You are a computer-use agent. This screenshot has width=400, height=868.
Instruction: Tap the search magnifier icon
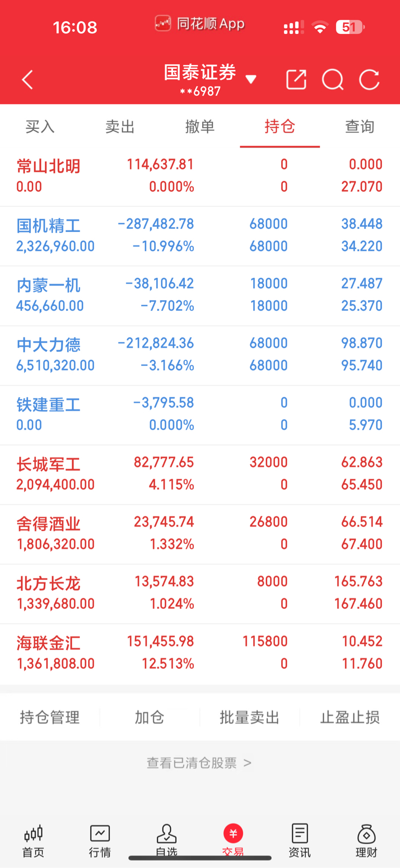[333, 80]
